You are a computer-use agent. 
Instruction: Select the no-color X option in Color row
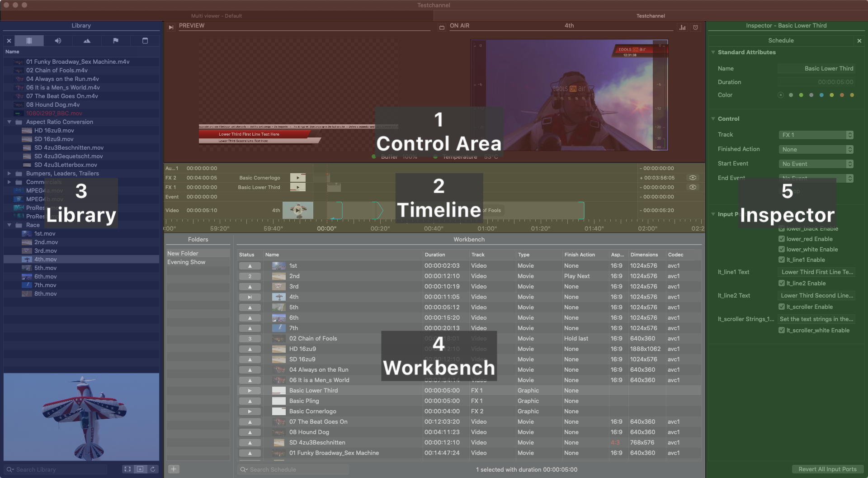click(x=781, y=95)
